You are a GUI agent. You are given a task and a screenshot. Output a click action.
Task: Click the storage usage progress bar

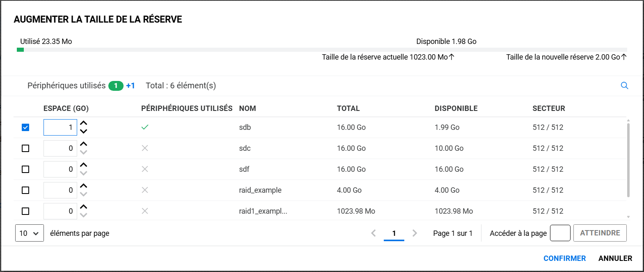(322, 50)
